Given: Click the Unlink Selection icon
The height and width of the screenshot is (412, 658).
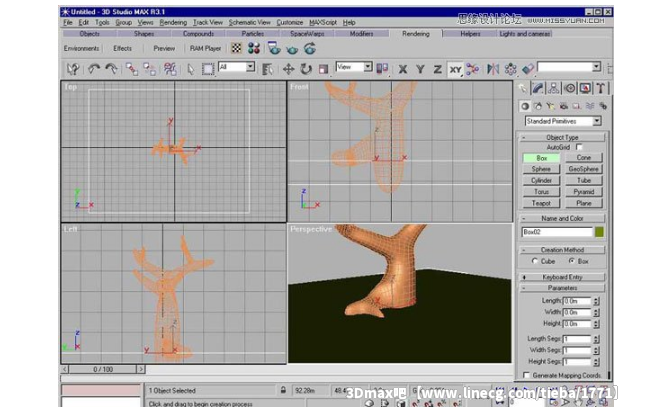Looking at the screenshot, I should coord(149,69).
